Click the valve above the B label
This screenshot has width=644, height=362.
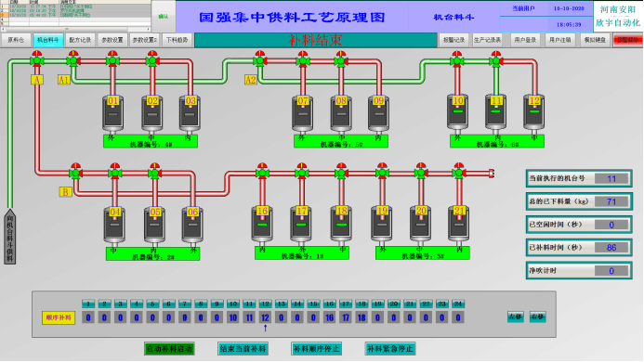(x=75, y=171)
